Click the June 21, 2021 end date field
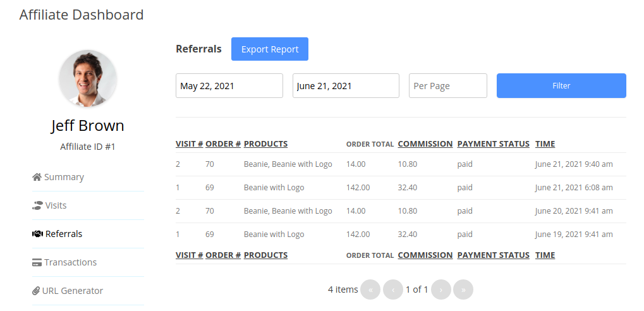 [346, 85]
